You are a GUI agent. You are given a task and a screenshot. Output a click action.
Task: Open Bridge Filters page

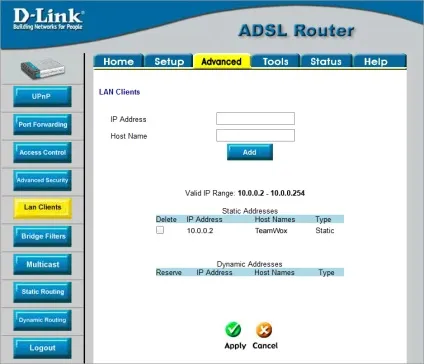[42, 236]
